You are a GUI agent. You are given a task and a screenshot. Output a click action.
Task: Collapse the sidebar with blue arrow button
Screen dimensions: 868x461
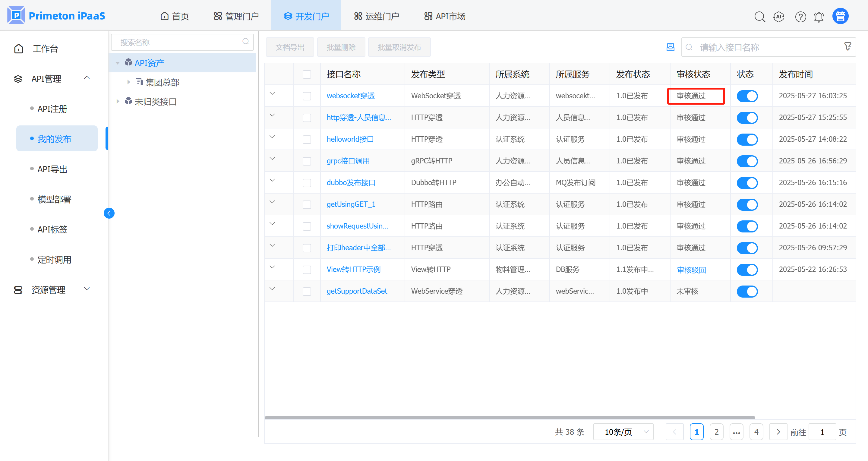tap(109, 213)
